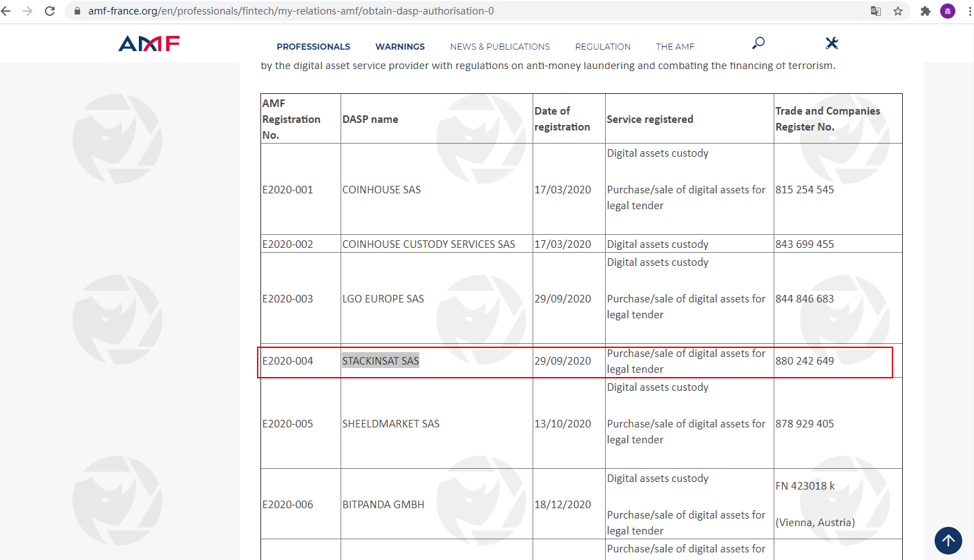Click the translate page icon
974x560 pixels.
click(876, 11)
